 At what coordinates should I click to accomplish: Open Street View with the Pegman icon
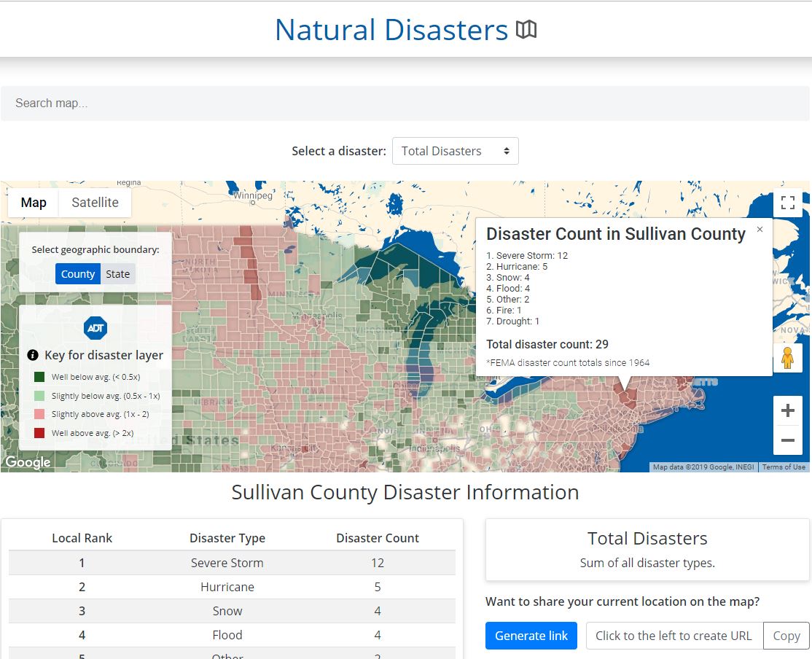pyautogui.click(x=788, y=357)
